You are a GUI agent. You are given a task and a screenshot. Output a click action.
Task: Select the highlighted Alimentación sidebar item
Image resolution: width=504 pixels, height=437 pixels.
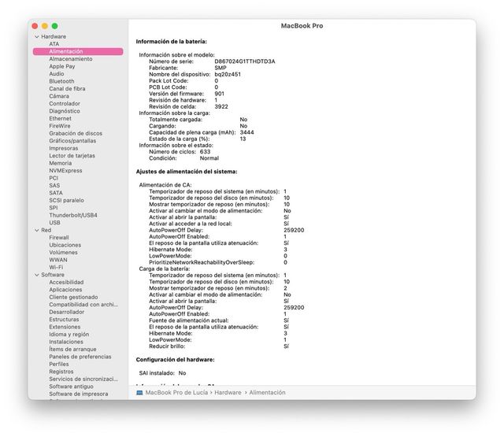pos(78,51)
